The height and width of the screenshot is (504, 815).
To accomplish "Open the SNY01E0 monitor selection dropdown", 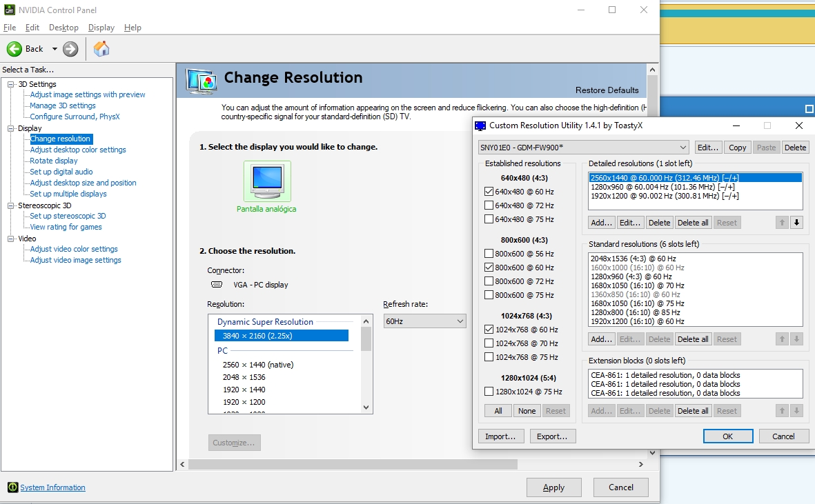I will (583, 148).
